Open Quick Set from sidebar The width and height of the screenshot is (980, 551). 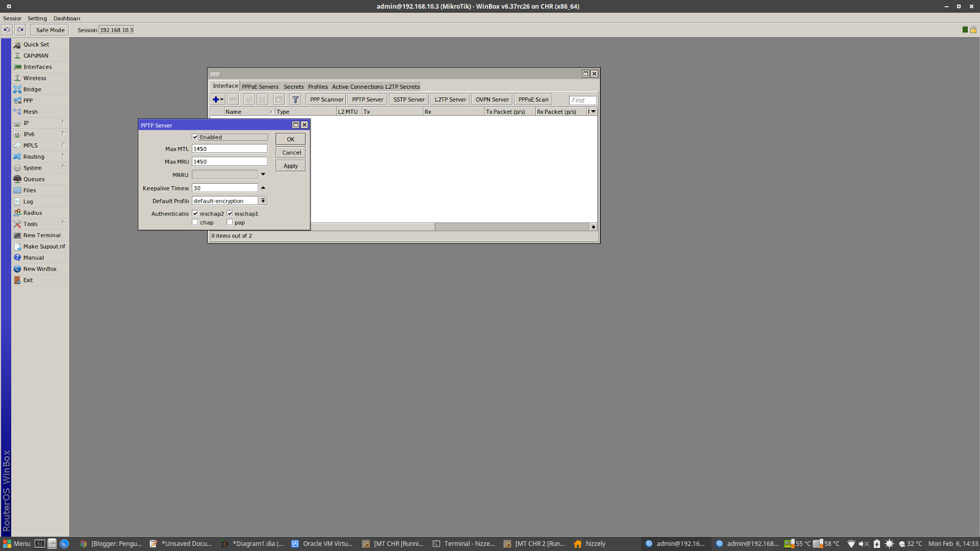coord(40,45)
